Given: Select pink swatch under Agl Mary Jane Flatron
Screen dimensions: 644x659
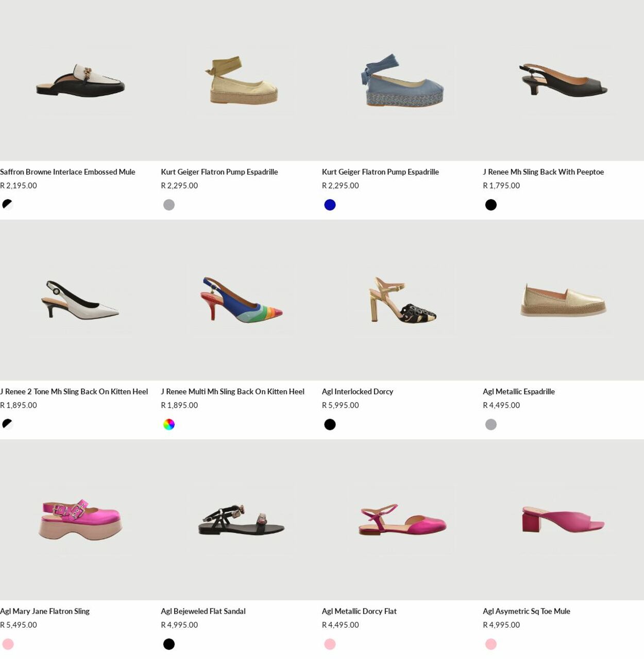Looking at the screenshot, I should [x=8, y=644].
